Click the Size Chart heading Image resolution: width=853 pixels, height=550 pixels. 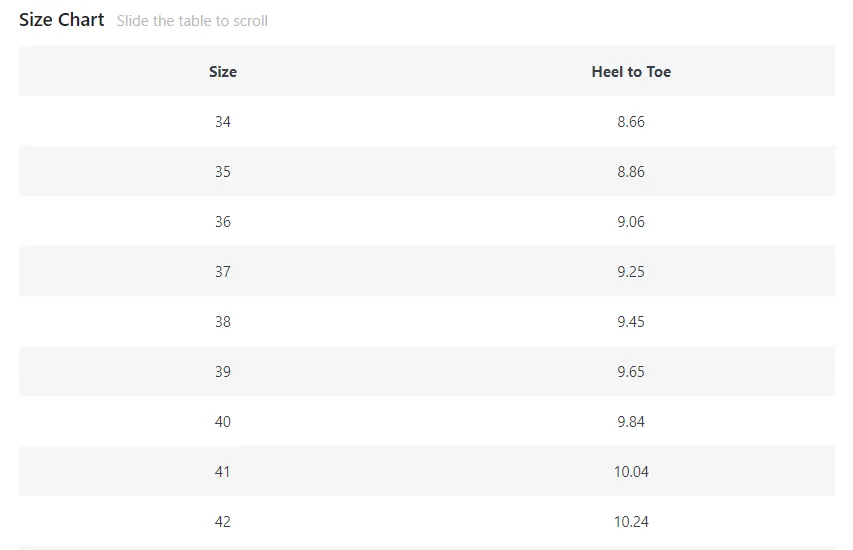click(61, 20)
